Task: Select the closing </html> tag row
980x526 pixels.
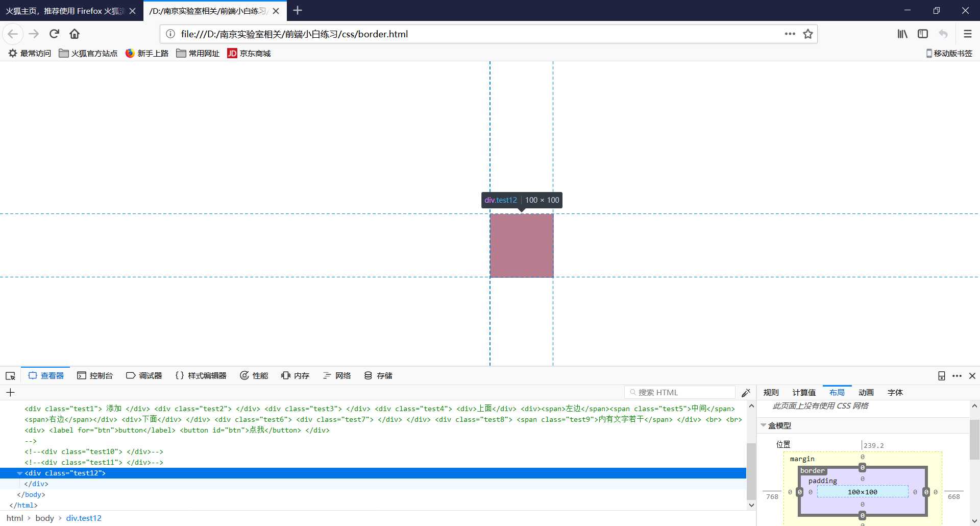Action: [23, 505]
